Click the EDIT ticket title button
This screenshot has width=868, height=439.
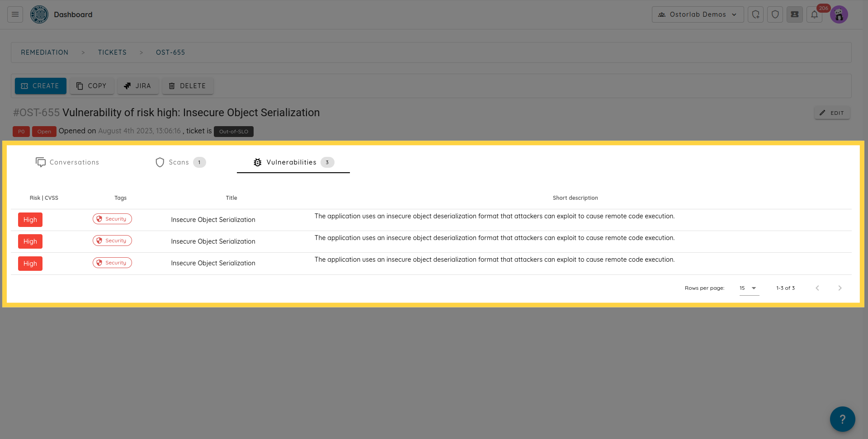point(832,113)
